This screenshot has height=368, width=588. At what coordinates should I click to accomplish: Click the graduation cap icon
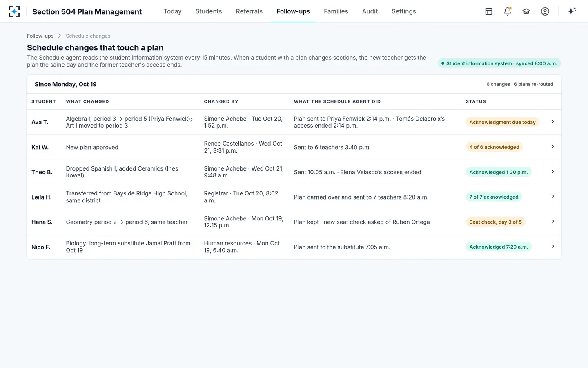(x=526, y=11)
